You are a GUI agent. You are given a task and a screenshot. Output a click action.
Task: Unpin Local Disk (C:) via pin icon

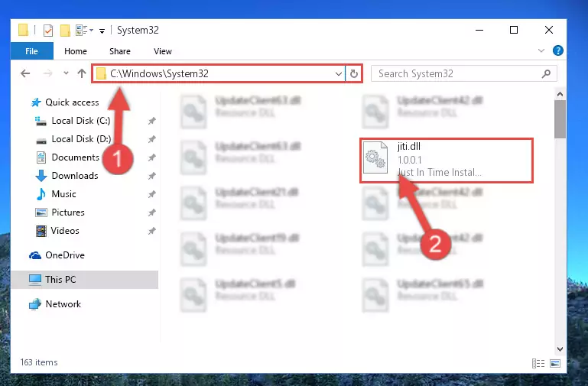151,121
